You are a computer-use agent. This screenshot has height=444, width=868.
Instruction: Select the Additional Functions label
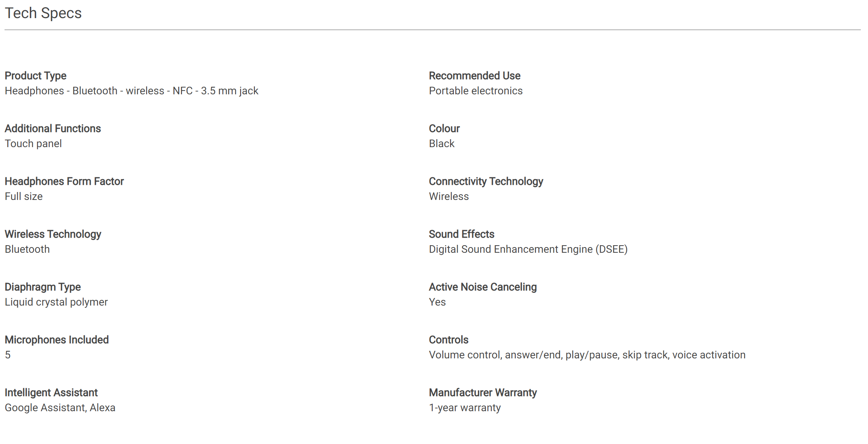click(x=53, y=129)
